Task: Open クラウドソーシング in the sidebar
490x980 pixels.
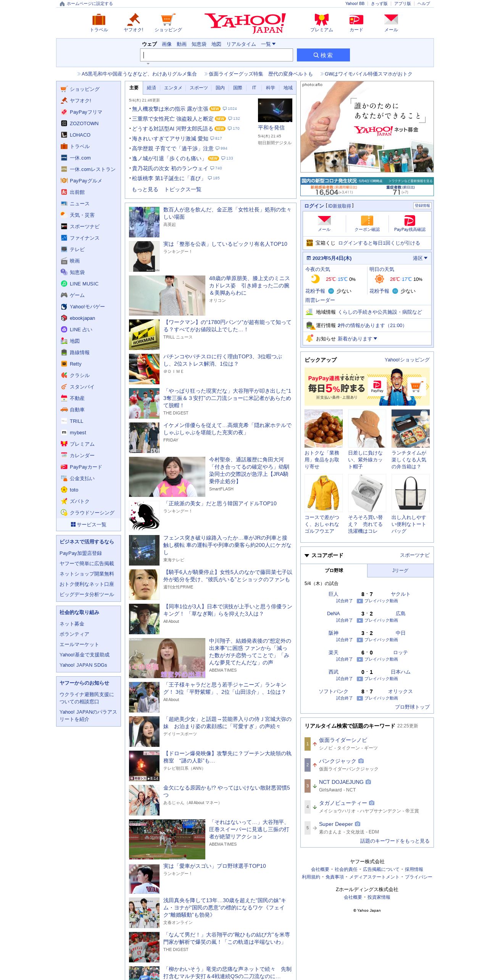Action: tap(92, 513)
